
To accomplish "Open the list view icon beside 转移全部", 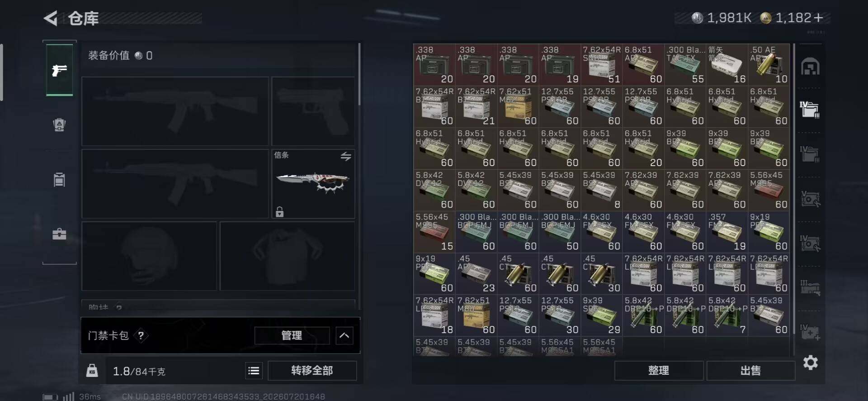I will [254, 371].
